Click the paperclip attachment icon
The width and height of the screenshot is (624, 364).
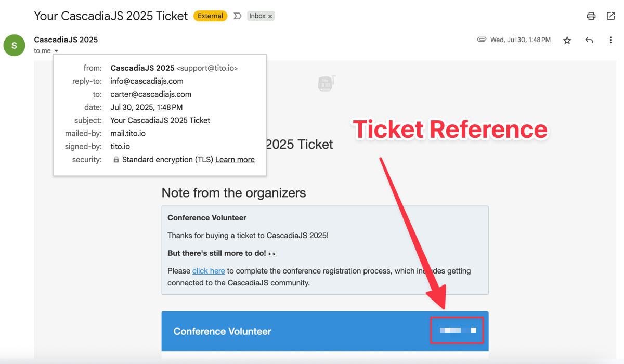click(482, 40)
